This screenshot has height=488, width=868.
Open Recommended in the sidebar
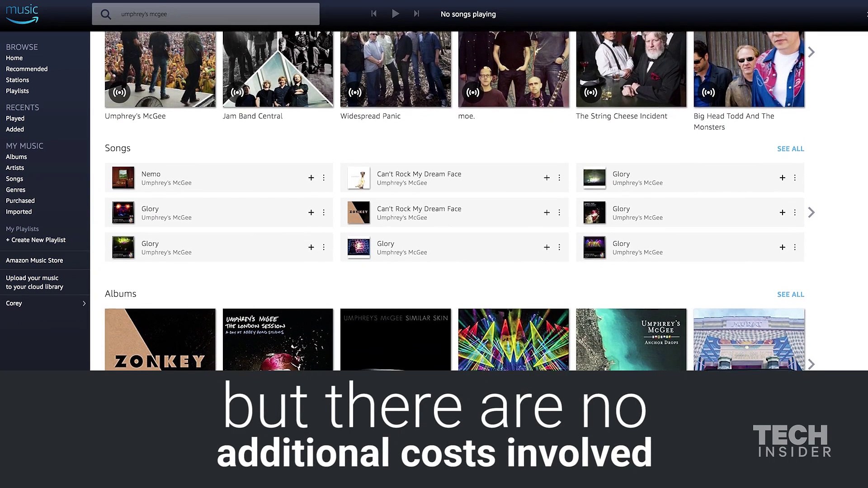tap(27, 69)
